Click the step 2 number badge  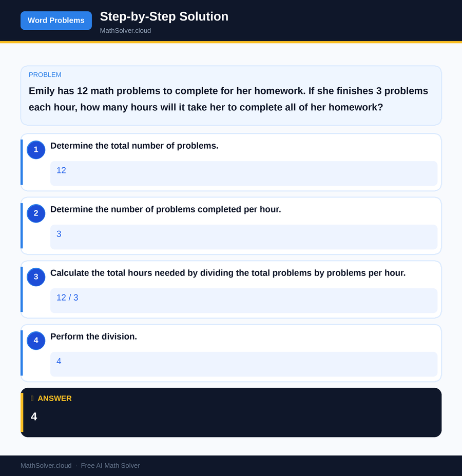[35, 213]
